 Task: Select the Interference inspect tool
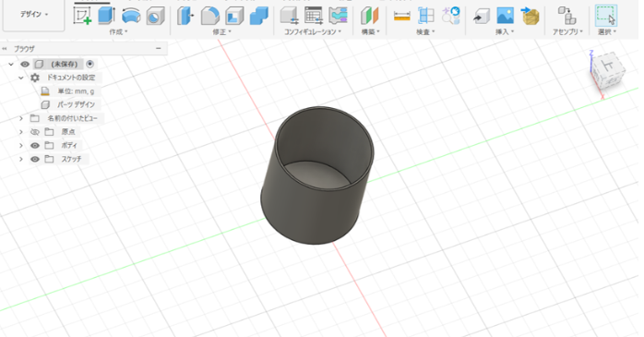click(426, 16)
